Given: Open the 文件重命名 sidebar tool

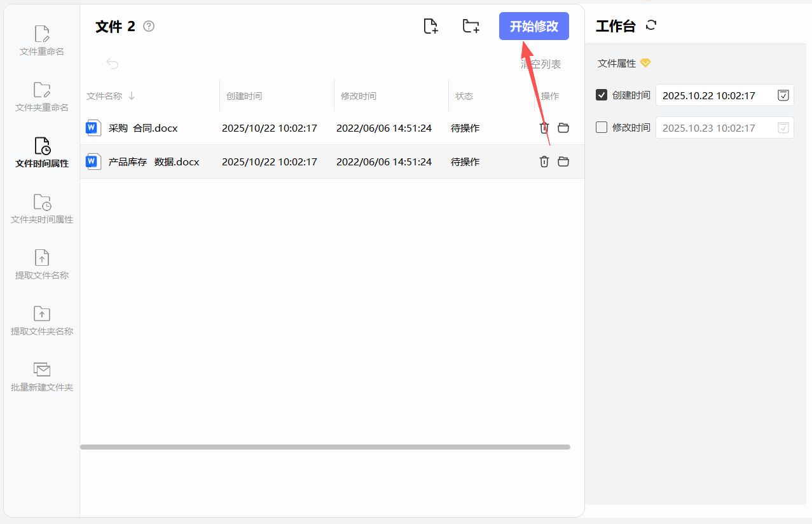Looking at the screenshot, I should (42, 41).
